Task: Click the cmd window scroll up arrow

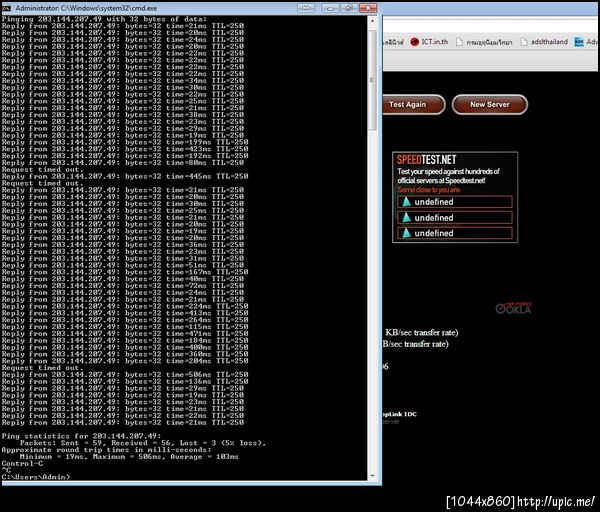Action: 373,21
